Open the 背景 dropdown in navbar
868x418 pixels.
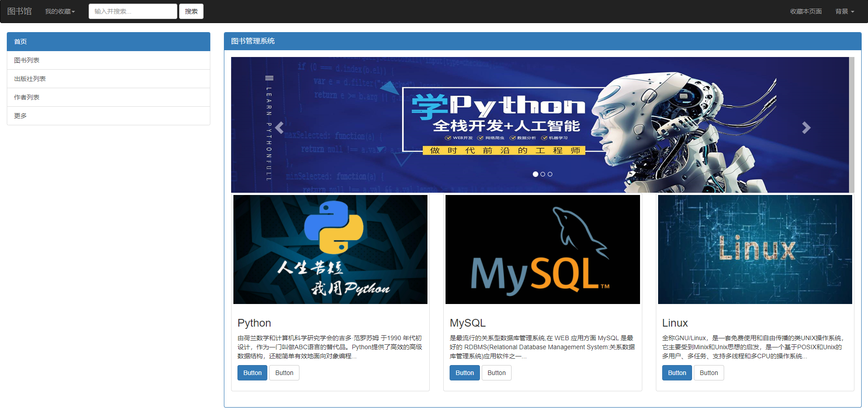pyautogui.click(x=844, y=11)
